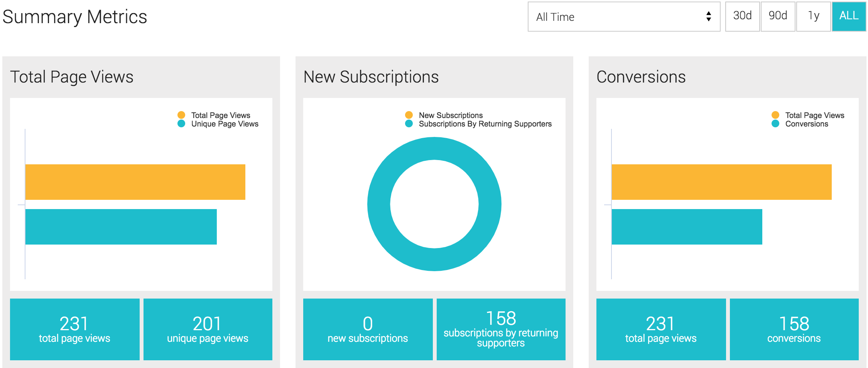Click the New Subscriptions panel title
This screenshot has width=868, height=368.
pos(371,77)
